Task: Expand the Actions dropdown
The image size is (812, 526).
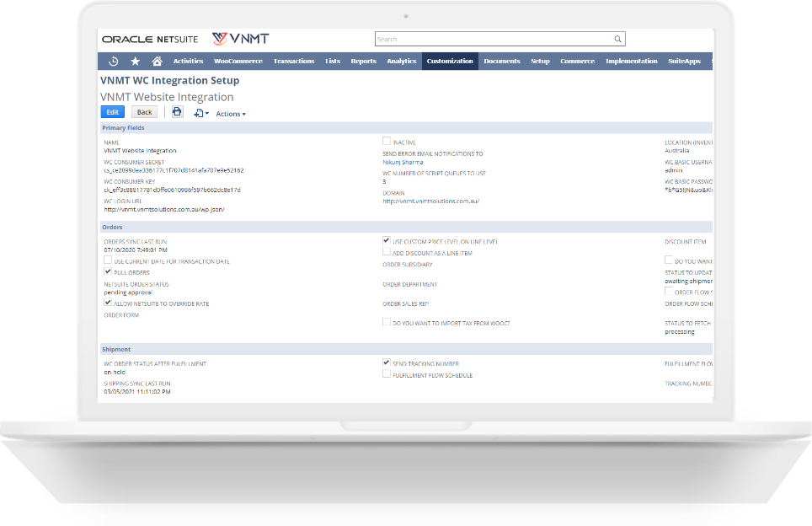Action: pyautogui.click(x=231, y=114)
